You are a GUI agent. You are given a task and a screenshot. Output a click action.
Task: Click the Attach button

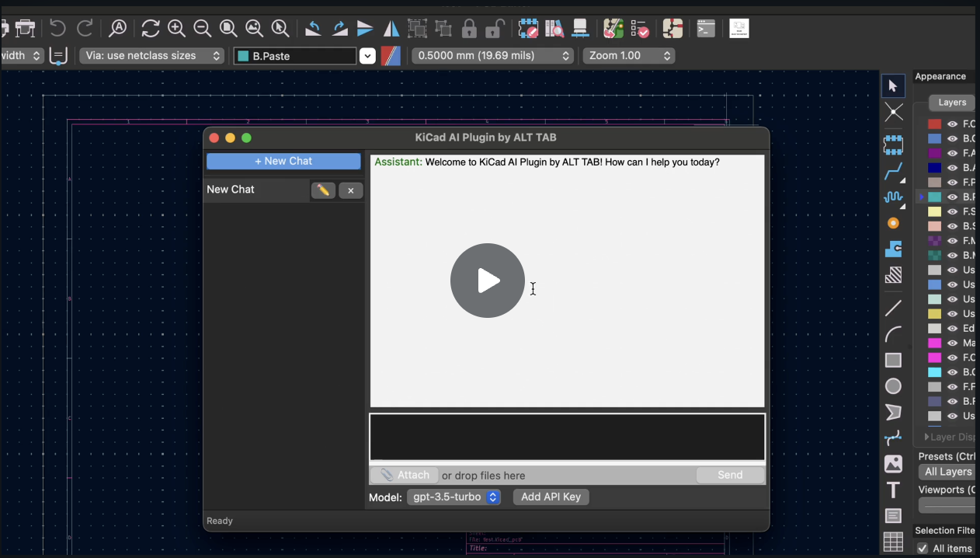tap(405, 475)
